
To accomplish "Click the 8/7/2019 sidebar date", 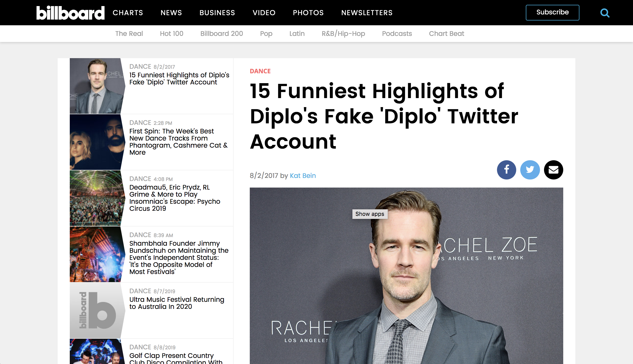I will coord(164,291).
